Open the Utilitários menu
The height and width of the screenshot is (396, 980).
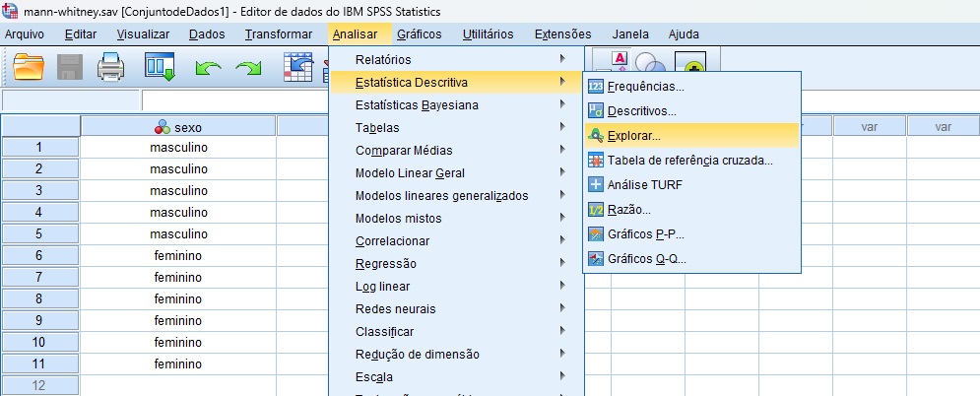(489, 34)
